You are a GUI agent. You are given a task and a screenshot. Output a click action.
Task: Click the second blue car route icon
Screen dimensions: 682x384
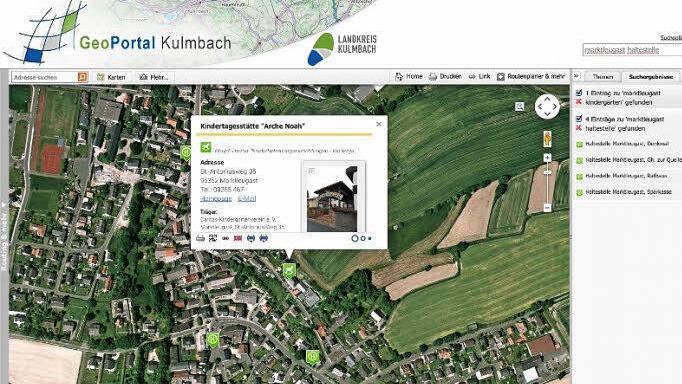[264, 238]
